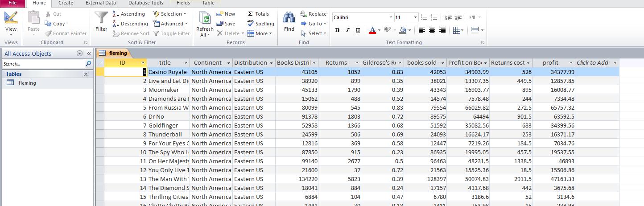The image size is (644, 206).
Task: Switch to the Database Tools tab
Action: coord(146,3)
